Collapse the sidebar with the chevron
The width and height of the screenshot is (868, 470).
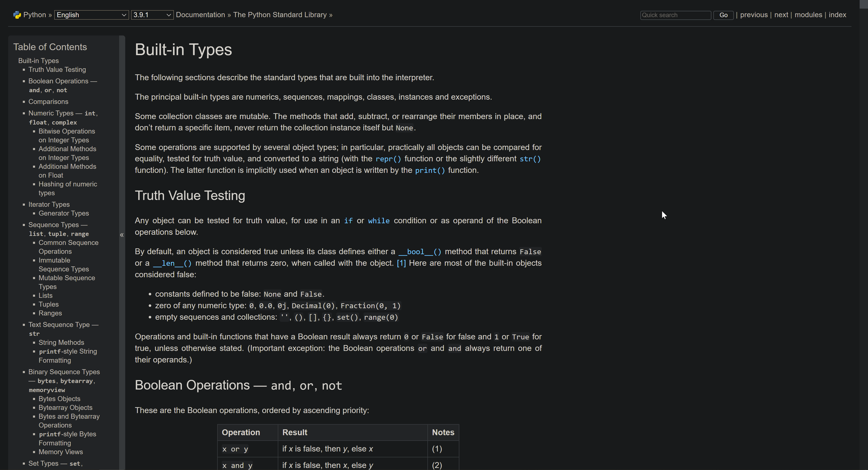pos(121,235)
